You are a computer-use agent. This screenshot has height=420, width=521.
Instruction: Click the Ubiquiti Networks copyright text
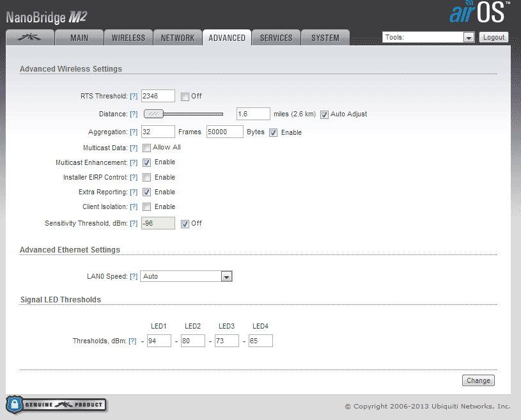pyautogui.click(x=427, y=406)
